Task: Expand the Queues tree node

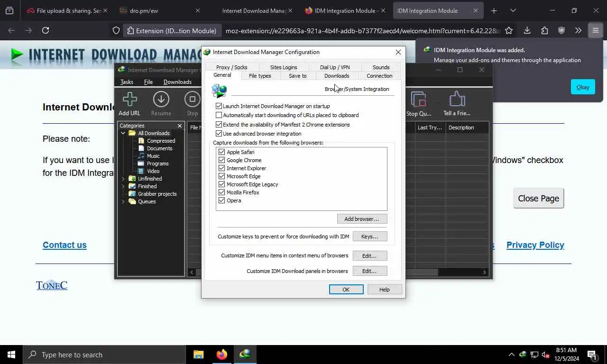Action: (123, 201)
